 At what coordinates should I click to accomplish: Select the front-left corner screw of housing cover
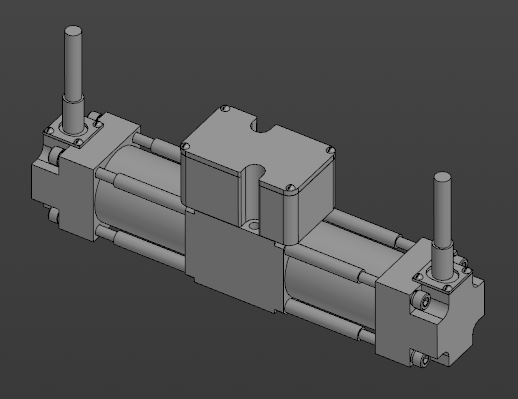click(x=185, y=146)
